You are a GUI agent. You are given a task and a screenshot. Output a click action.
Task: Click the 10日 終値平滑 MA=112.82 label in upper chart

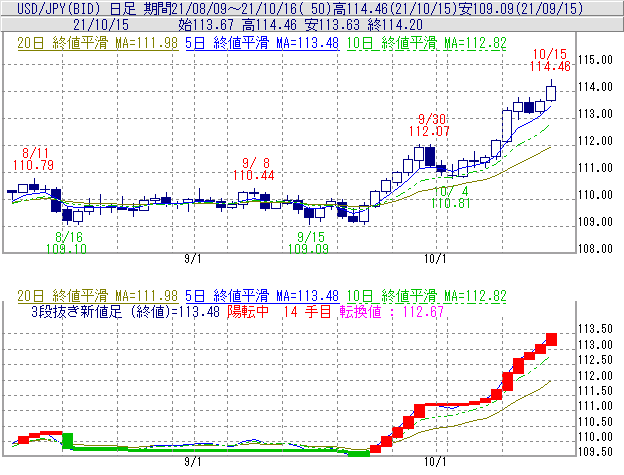427,43
